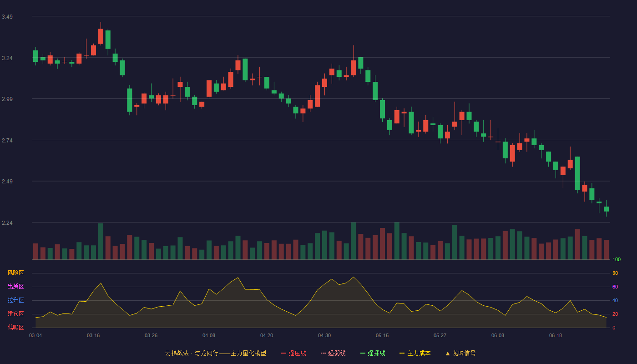Click the 06-08 date axis label

tap(498, 335)
